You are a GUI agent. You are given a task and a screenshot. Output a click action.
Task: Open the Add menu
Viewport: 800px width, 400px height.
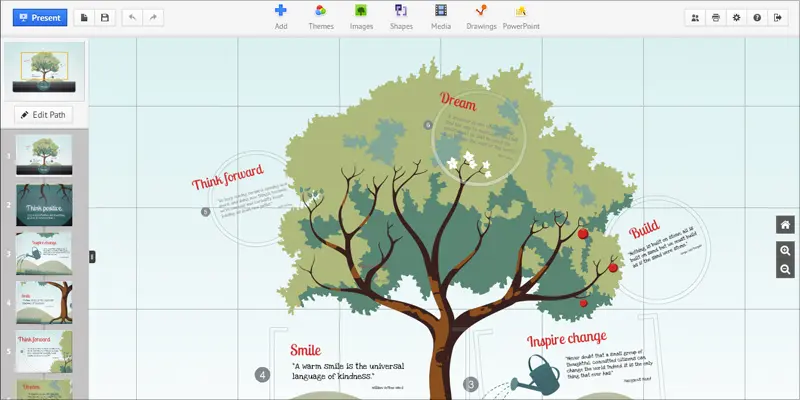[x=281, y=17]
